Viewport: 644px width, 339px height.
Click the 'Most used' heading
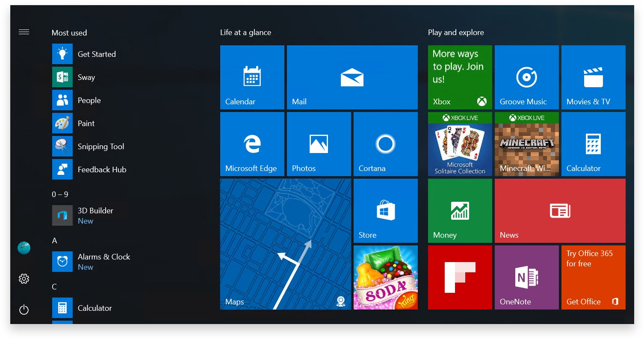tap(69, 33)
